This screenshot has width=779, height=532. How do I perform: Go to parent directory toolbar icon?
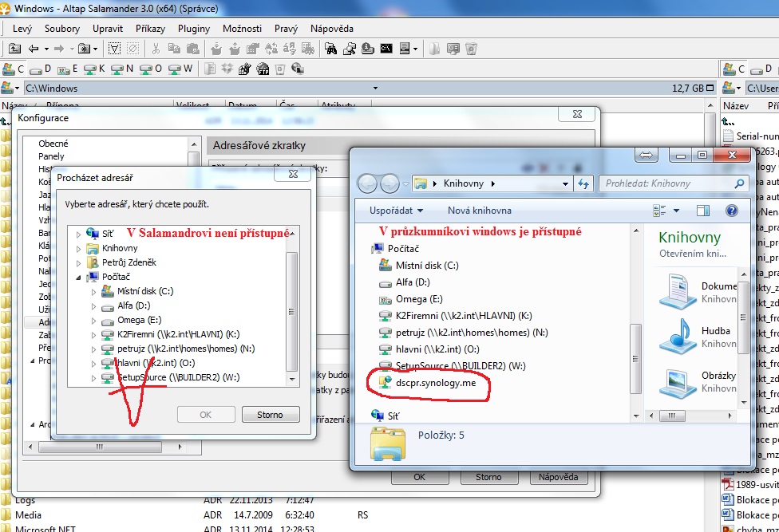[15, 49]
